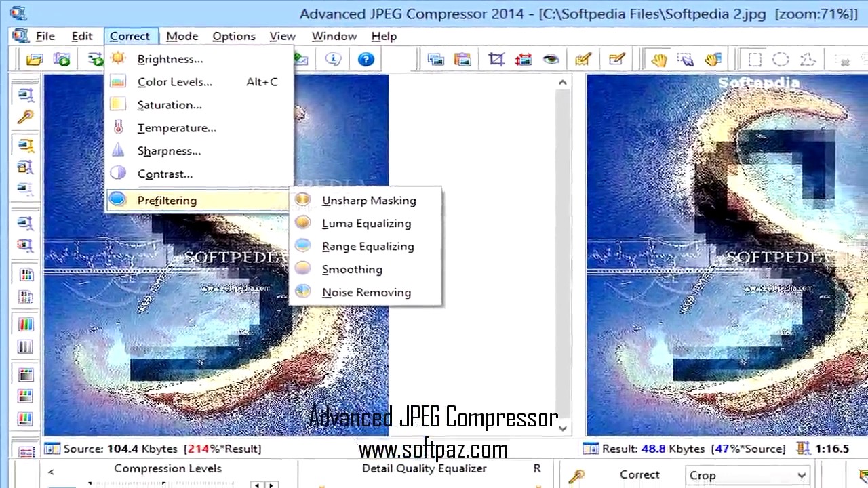Click the RGB color bars sidebar icon
Viewport: 868px width, 488px height.
25,325
